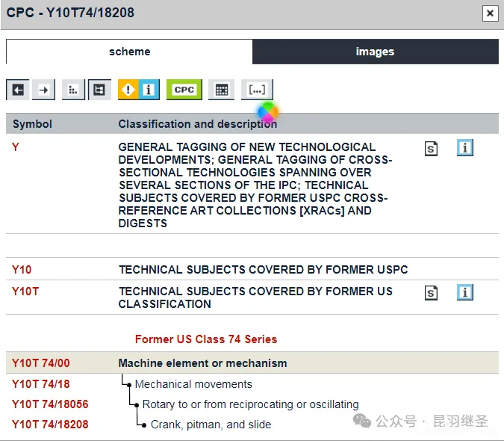Select the scheme tab
Image resolution: width=504 pixels, height=441 pixels.
tap(129, 52)
